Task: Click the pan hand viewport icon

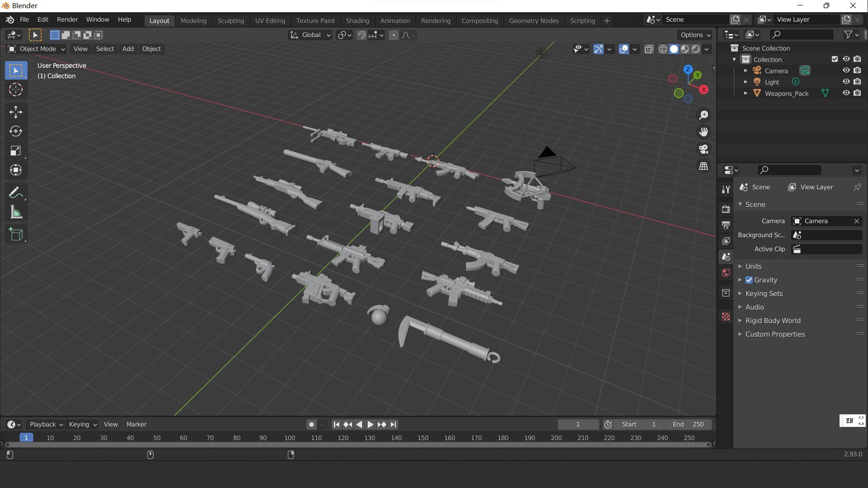Action: coord(703,132)
